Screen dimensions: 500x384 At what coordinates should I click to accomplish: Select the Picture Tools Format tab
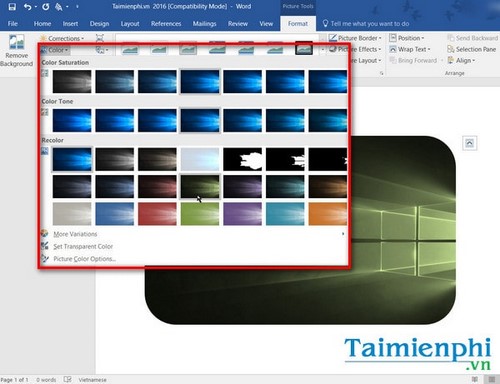pyautogui.click(x=298, y=24)
